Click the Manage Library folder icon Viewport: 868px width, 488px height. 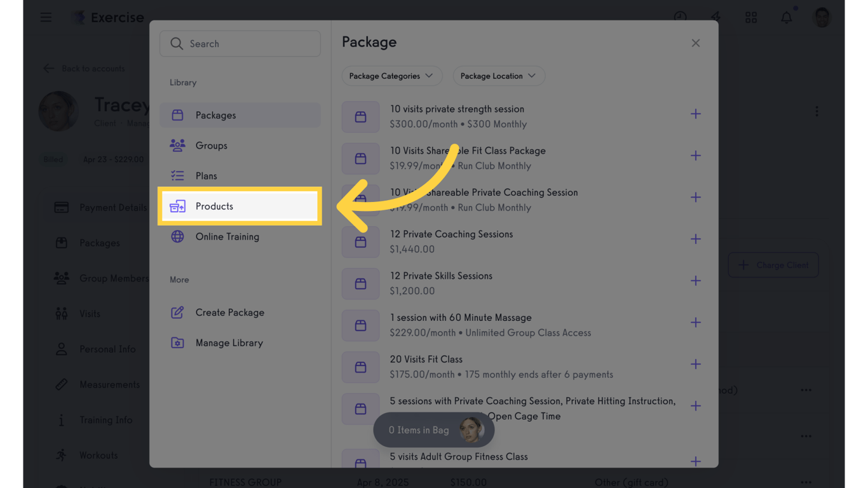click(177, 343)
